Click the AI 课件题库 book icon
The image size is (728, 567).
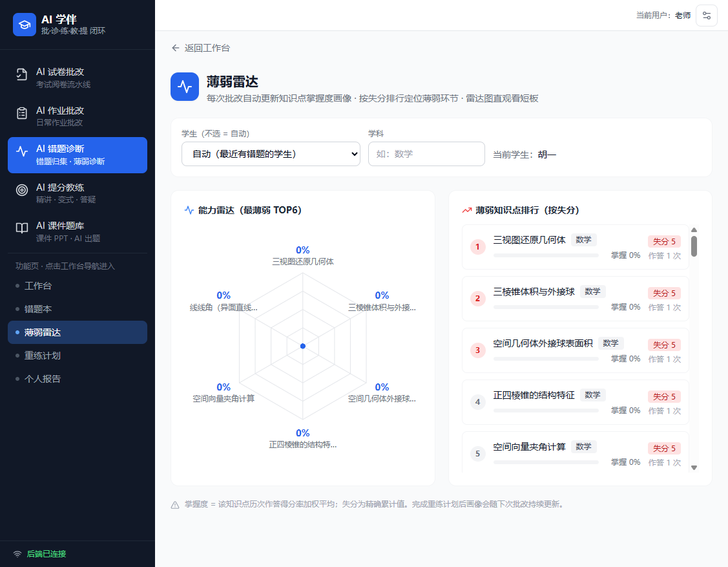(22, 228)
